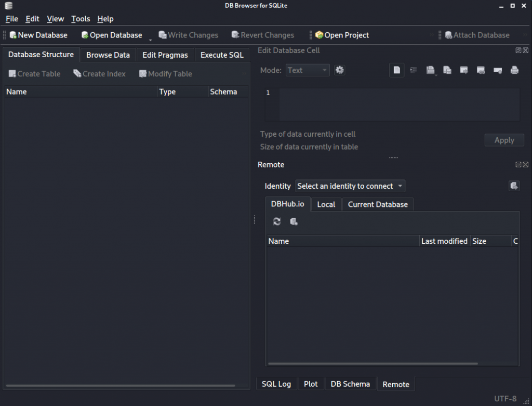Switch to the Plot bottom tab
This screenshot has height=406, width=532.
coord(311,384)
